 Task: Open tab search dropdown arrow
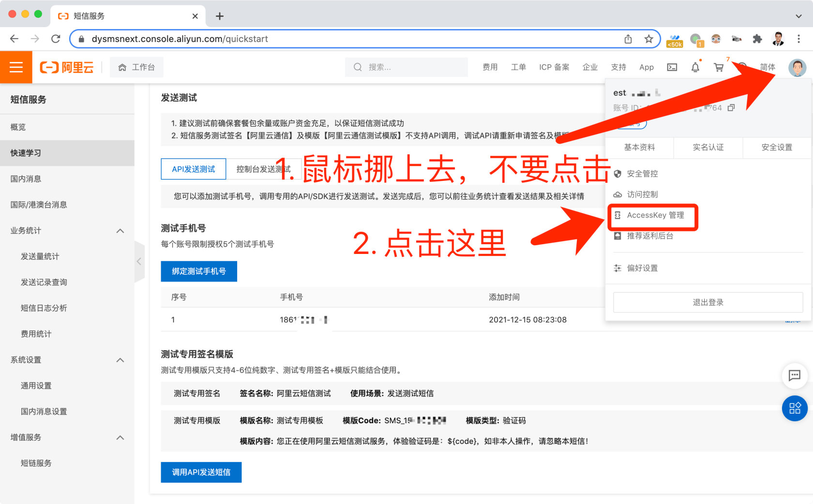[x=798, y=16]
